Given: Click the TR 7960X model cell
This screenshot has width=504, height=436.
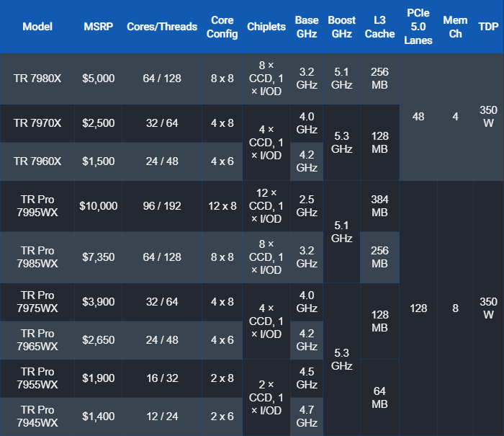Looking at the screenshot, I should pyautogui.click(x=37, y=161).
